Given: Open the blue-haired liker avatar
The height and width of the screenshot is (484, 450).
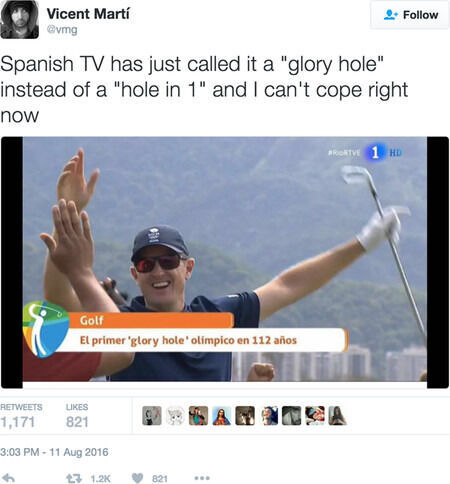Looking at the screenshot, I should [268, 416].
